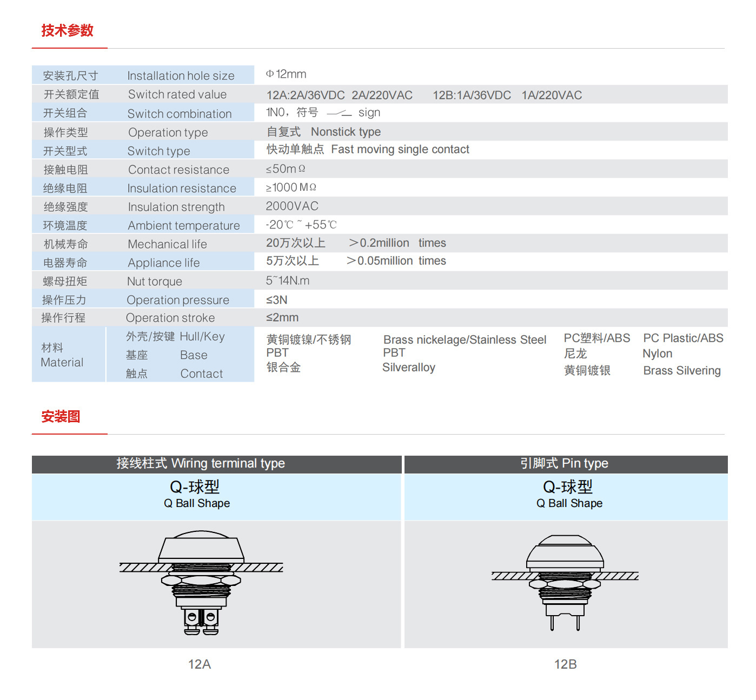756x700 pixels.
Task: Select the 'Base' material label
Action: 194,355
